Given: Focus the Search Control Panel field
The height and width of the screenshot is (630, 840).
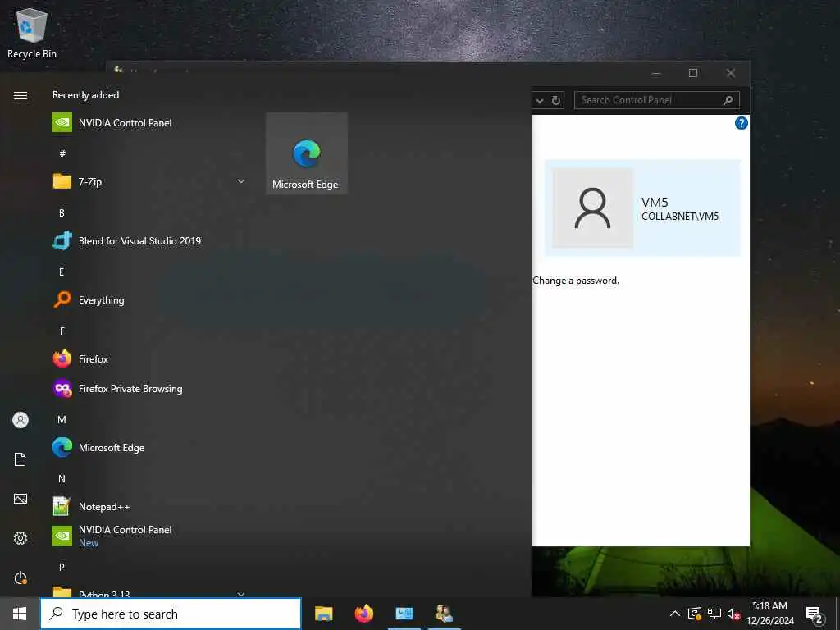Looking at the screenshot, I should [x=649, y=100].
